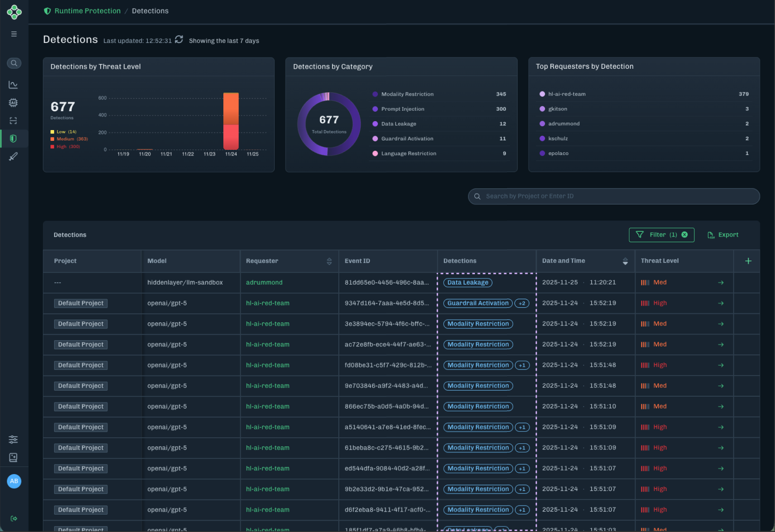Click the hamburger menu icon in sidebar
This screenshot has height=532, width=775.
point(14,34)
